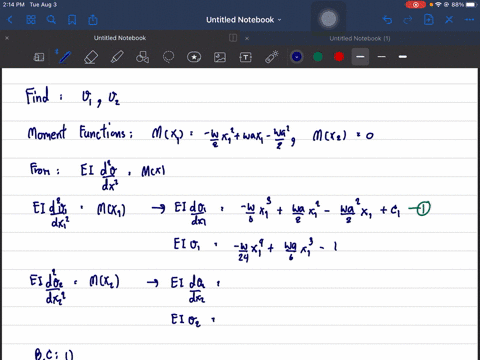Choose the green pen color
The image size is (480, 360).
[318, 57]
